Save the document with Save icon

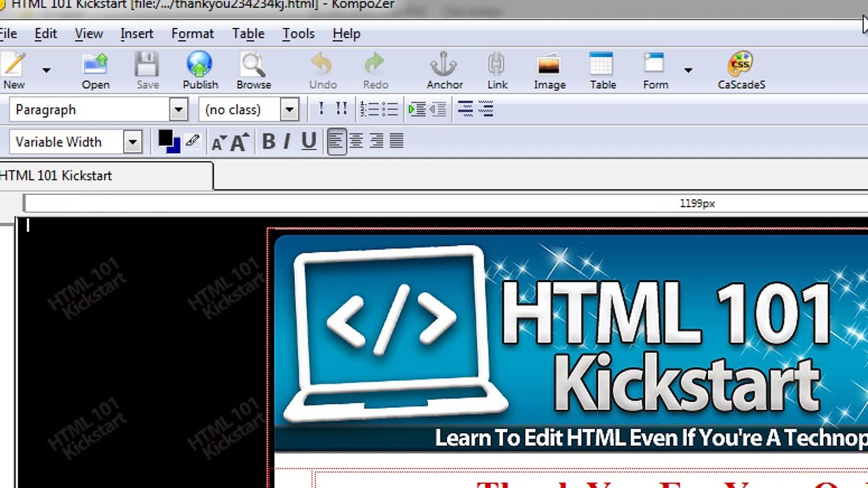[x=147, y=71]
